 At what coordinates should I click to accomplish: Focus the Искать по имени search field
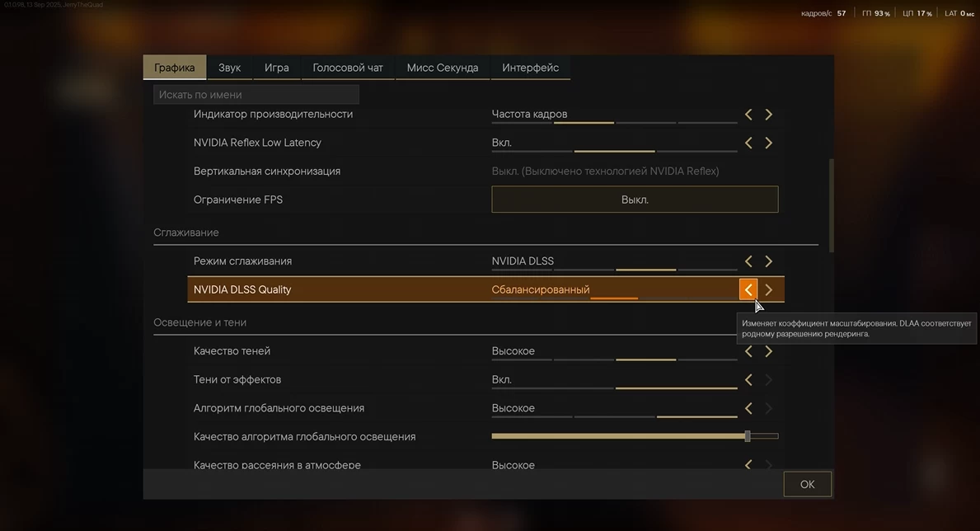(x=256, y=95)
